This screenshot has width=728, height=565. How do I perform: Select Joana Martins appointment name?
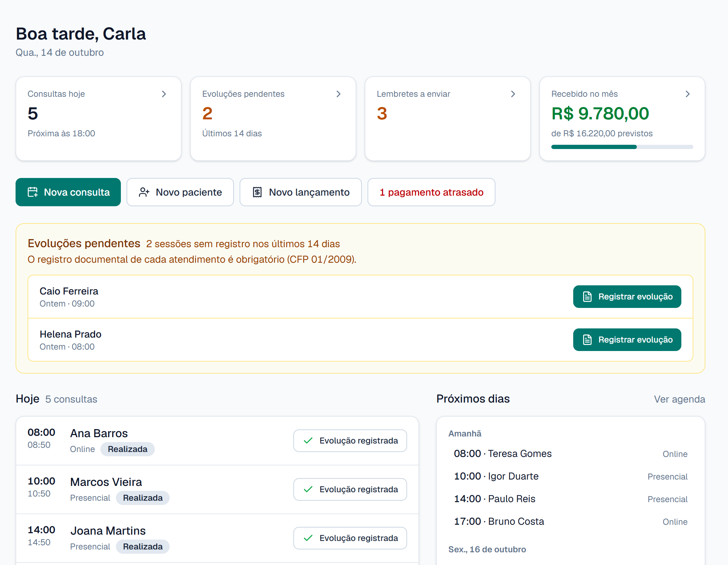(x=108, y=531)
